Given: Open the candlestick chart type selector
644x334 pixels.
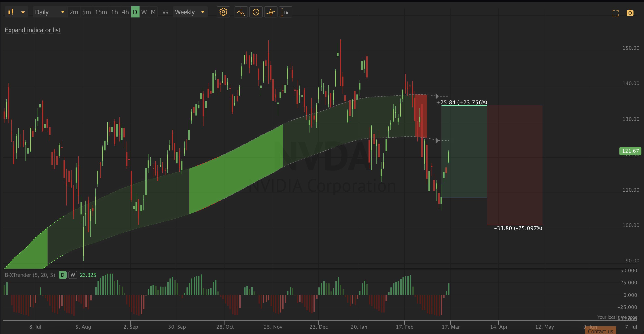Looking at the screenshot, I should (11, 12).
